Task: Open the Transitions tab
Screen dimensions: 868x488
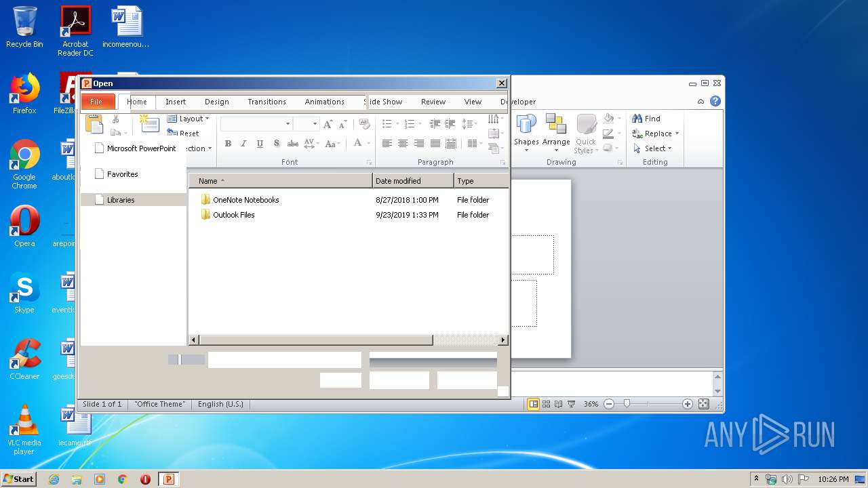Action: point(267,102)
